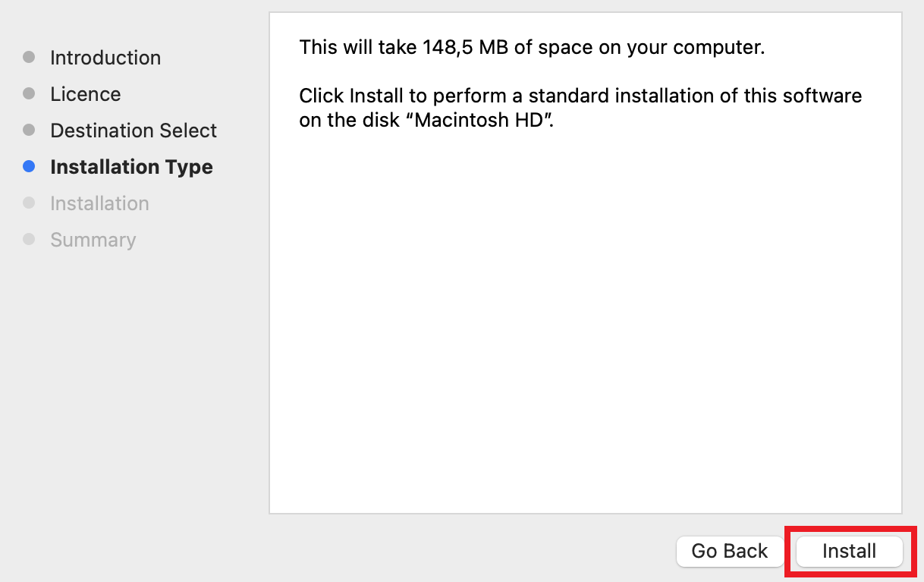Click the blue Installation Type indicator dot

tap(30, 166)
